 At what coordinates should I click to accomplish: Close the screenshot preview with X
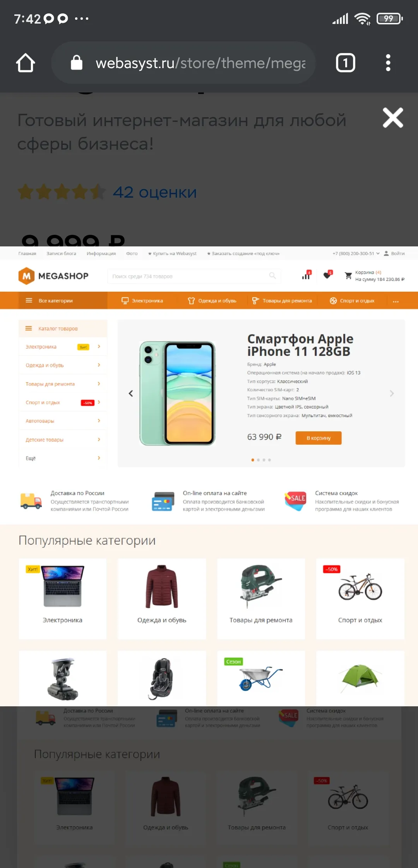click(393, 118)
